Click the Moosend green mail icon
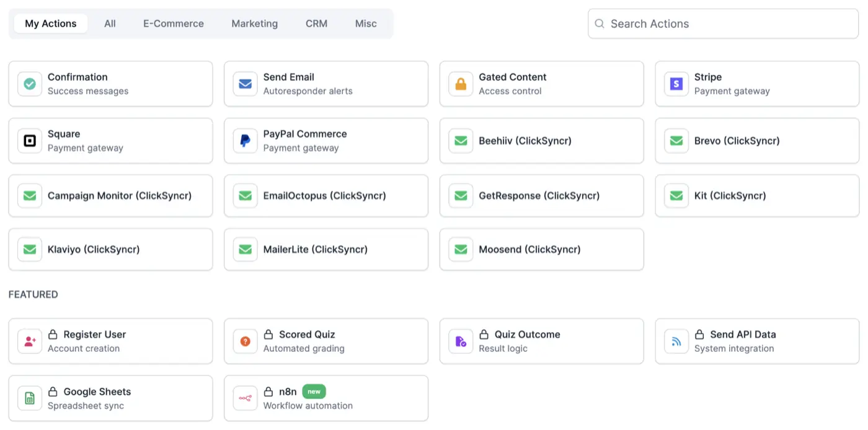 [461, 250]
